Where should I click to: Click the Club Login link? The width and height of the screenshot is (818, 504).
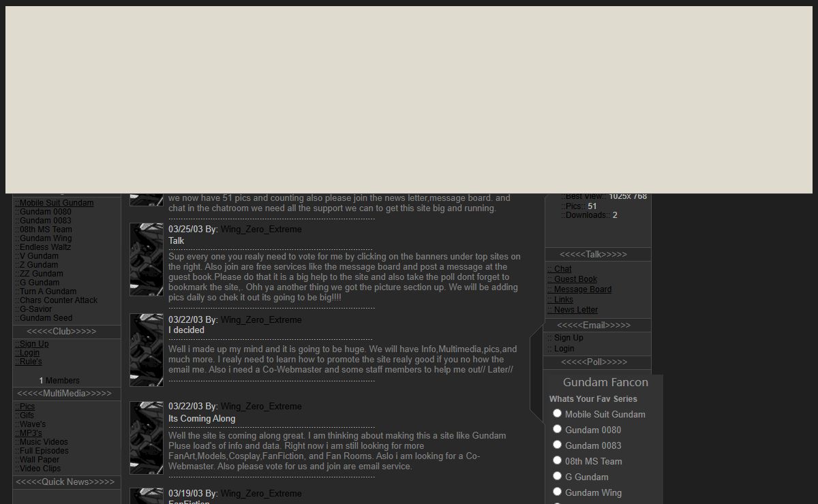(27, 353)
